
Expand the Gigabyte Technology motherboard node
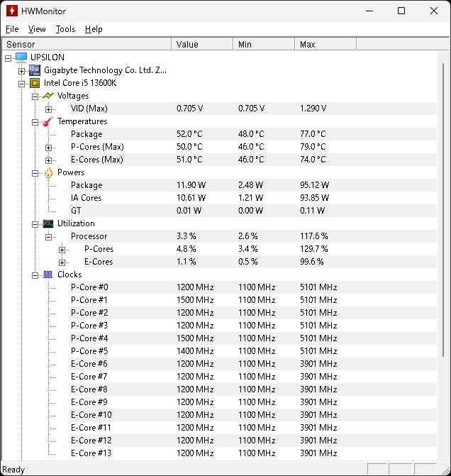(x=21, y=71)
